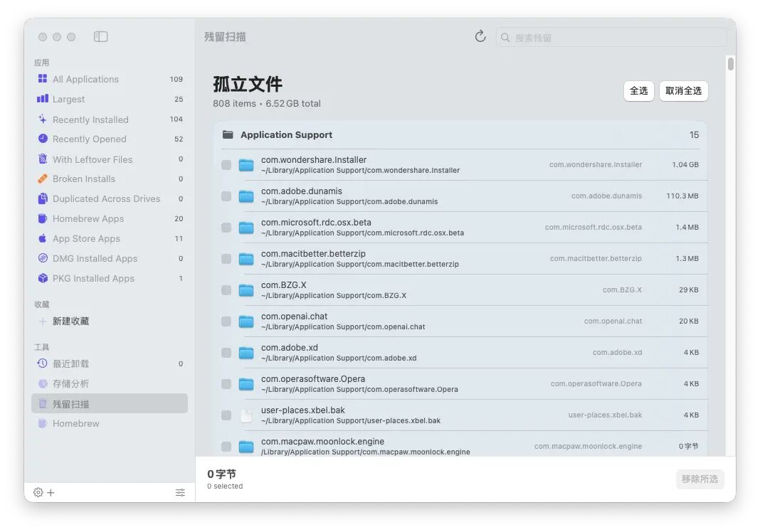760x532 pixels.
Task: Click the refresh scan icon
Action: coord(480,36)
